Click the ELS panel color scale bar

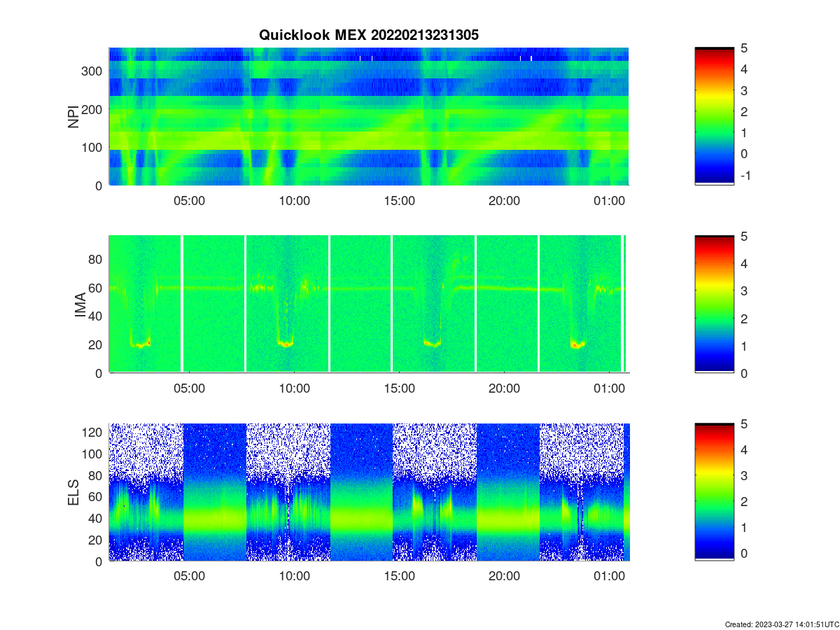pyautogui.click(x=714, y=492)
